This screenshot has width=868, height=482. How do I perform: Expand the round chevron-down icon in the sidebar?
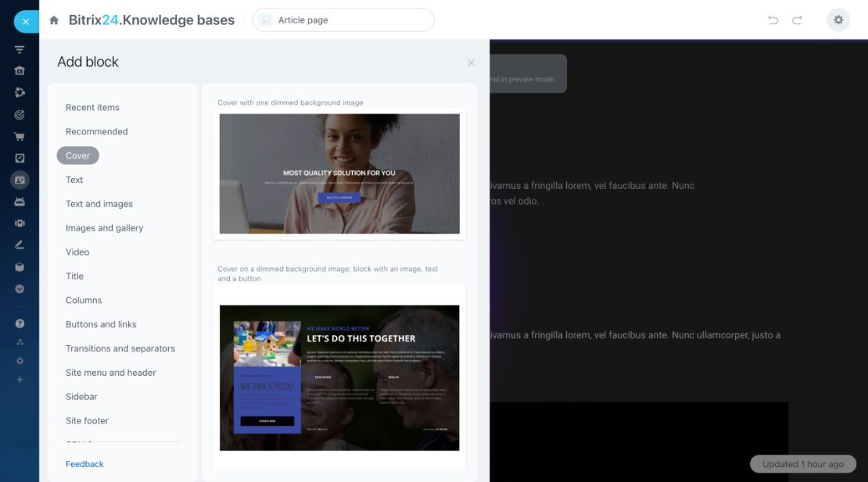point(20,288)
